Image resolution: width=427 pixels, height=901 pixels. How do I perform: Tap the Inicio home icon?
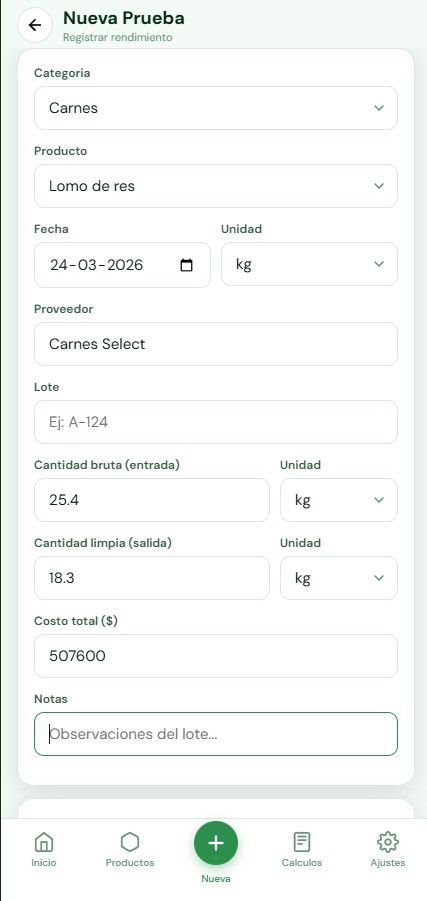[44, 842]
